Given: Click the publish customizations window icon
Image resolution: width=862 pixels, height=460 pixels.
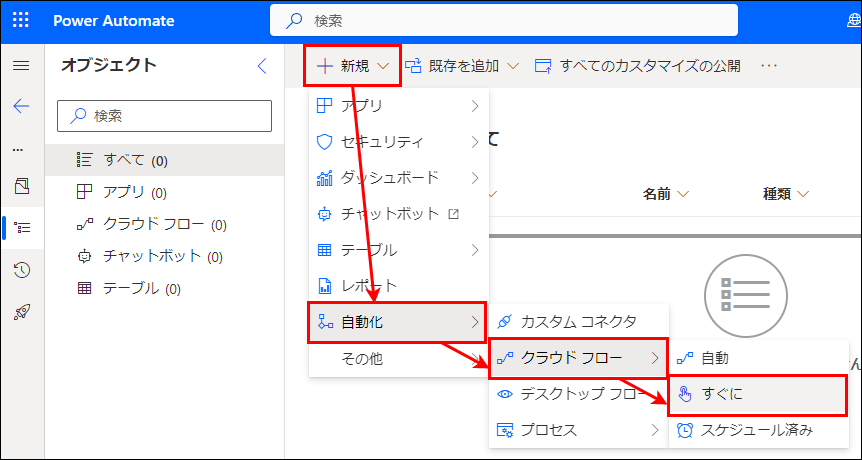Looking at the screenshot, I should point(543,66).
